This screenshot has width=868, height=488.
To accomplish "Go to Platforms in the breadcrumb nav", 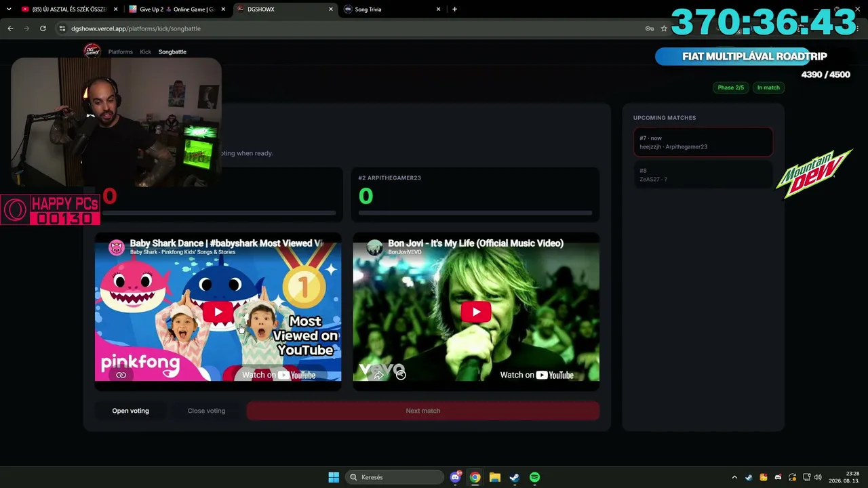I will point(121,52).
